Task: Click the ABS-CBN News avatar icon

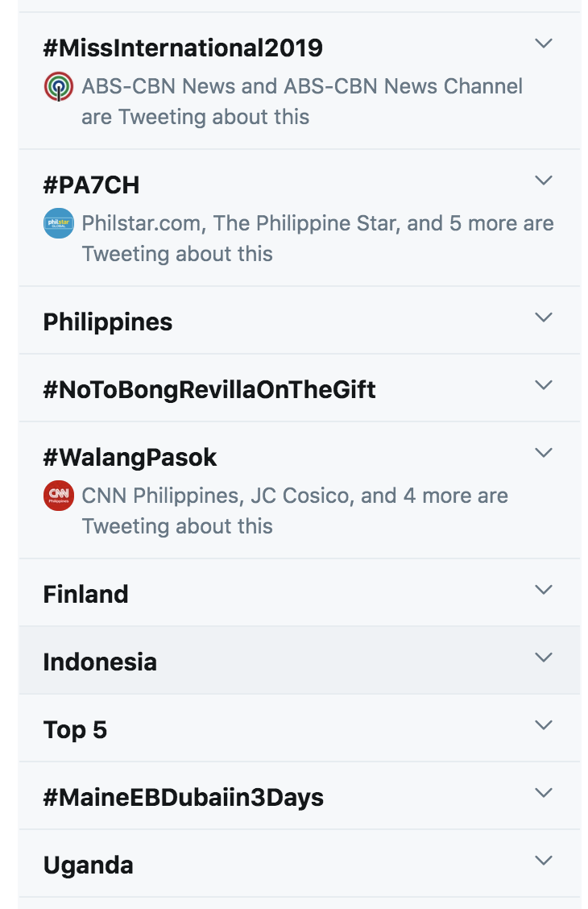Action: pyautogui.click(x=59, y=87)
